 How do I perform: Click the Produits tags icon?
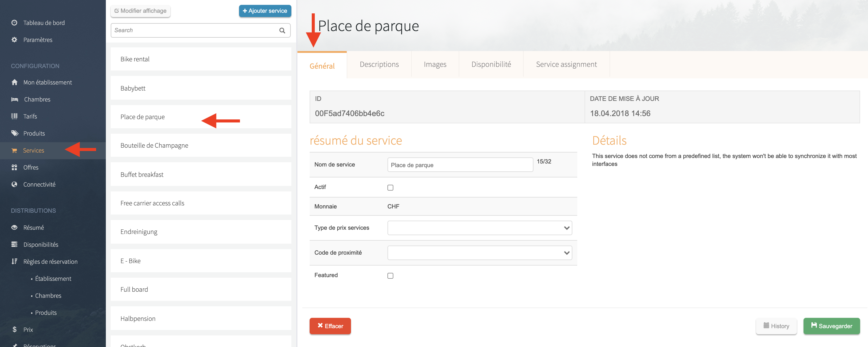15,133
